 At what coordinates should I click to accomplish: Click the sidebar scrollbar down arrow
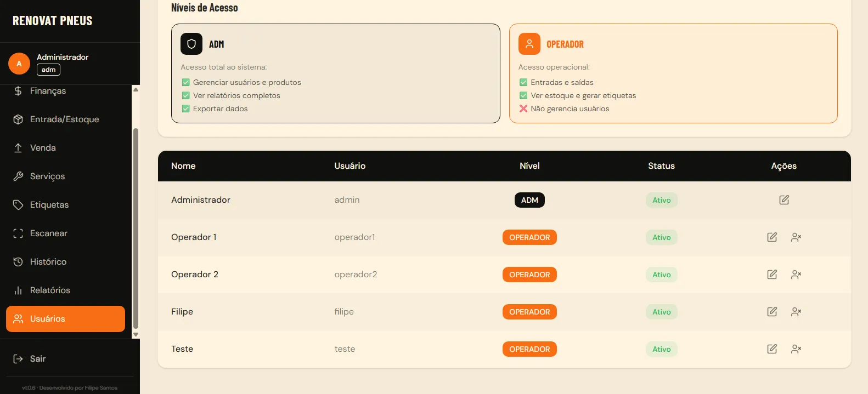tap(136, 334)
